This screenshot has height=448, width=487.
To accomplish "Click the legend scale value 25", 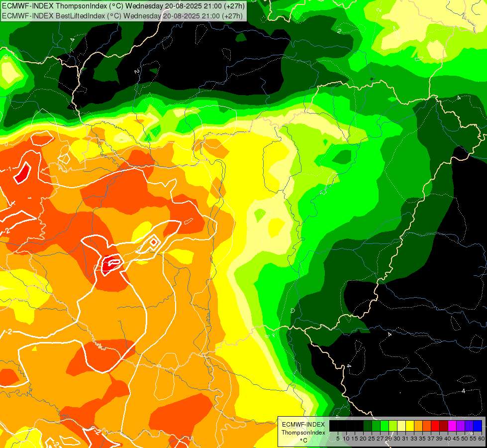I will click(372, 439).
